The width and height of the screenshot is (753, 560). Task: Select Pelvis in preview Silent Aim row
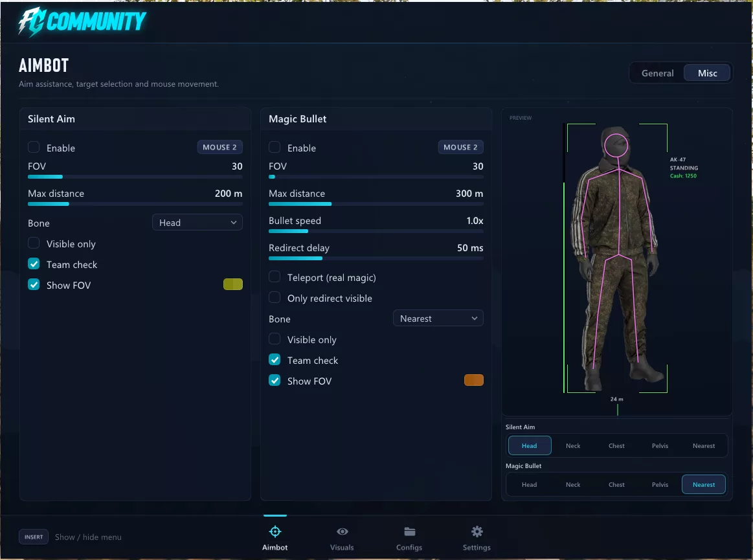(660, 445)
